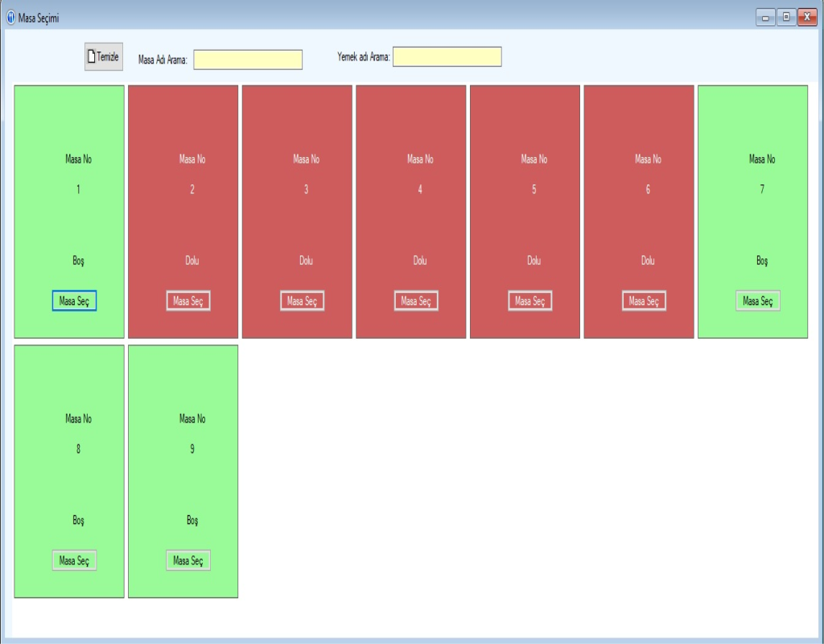Viewport: 824px width, 644px height.
Task: Choose Masa Seç on table 9
Action: click(x=188, y=561)
